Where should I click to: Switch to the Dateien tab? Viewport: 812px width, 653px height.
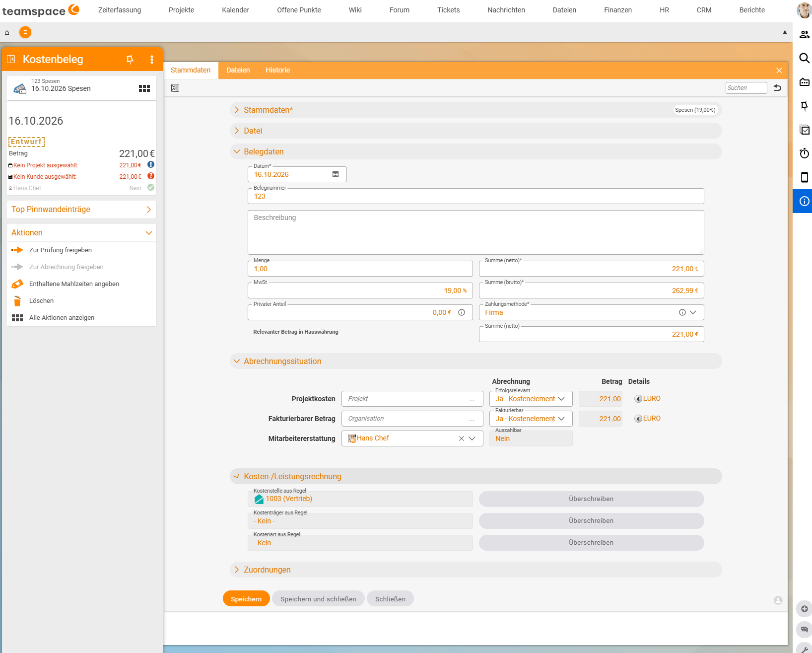pos(238,71)
